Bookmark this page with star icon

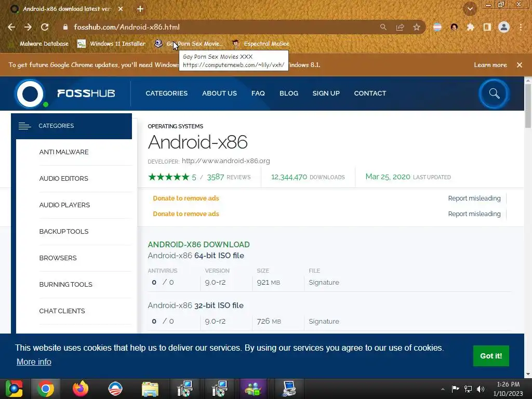417,27
